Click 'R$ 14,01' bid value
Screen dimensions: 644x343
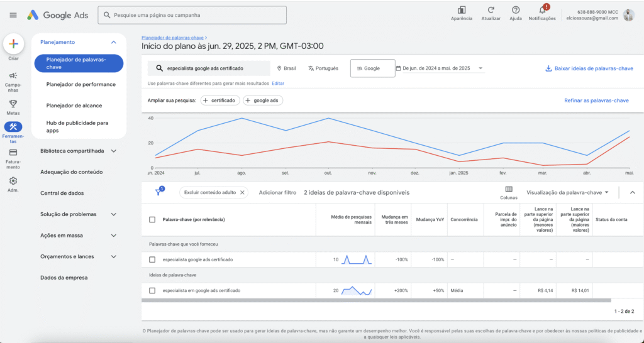pyautogui.click(x=580, y=290)
